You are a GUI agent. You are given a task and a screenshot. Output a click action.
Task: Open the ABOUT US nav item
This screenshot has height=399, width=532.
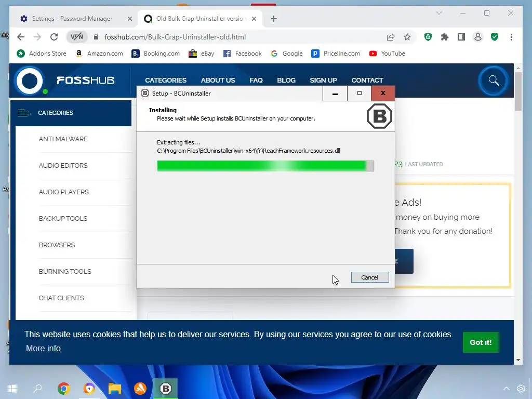click(218, 81)
